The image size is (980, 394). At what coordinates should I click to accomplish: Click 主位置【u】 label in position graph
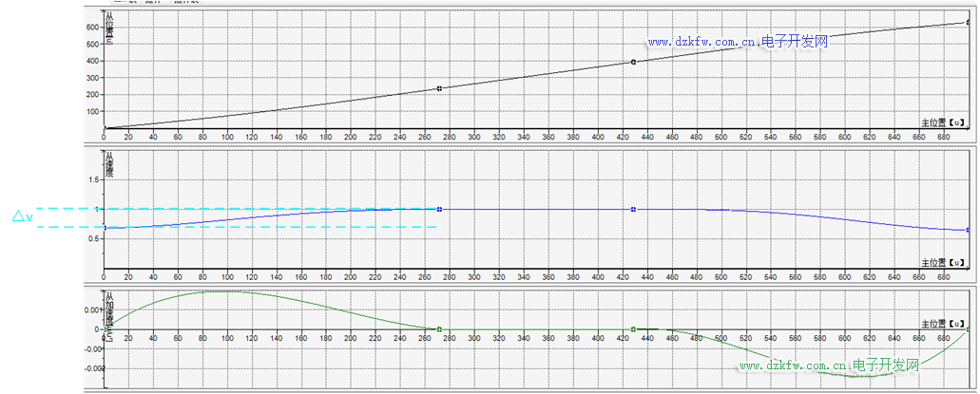(943, 122)
